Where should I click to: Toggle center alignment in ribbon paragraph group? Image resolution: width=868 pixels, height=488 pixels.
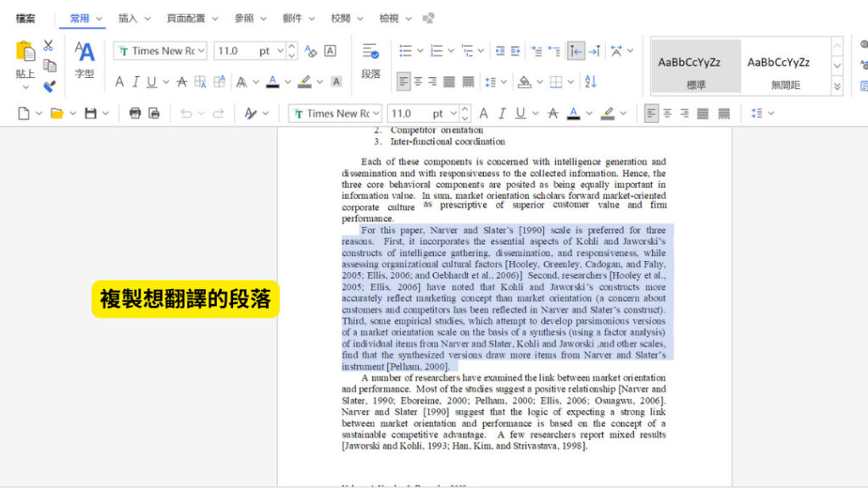pos(418,82)
